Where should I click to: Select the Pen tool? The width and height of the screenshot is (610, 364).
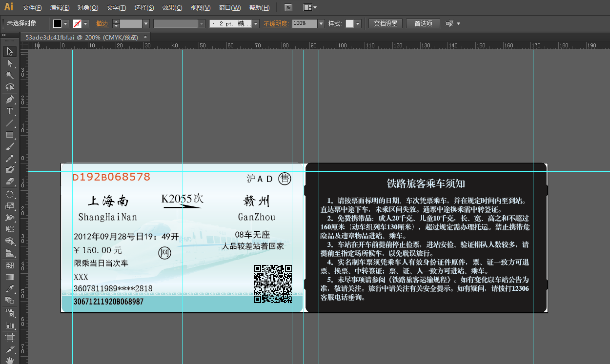tap(9, 99)
